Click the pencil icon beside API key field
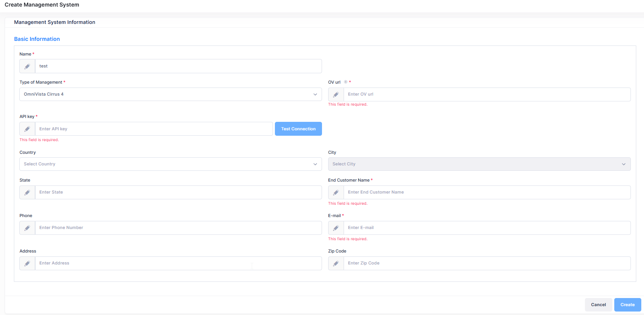 tap(27, 129)
